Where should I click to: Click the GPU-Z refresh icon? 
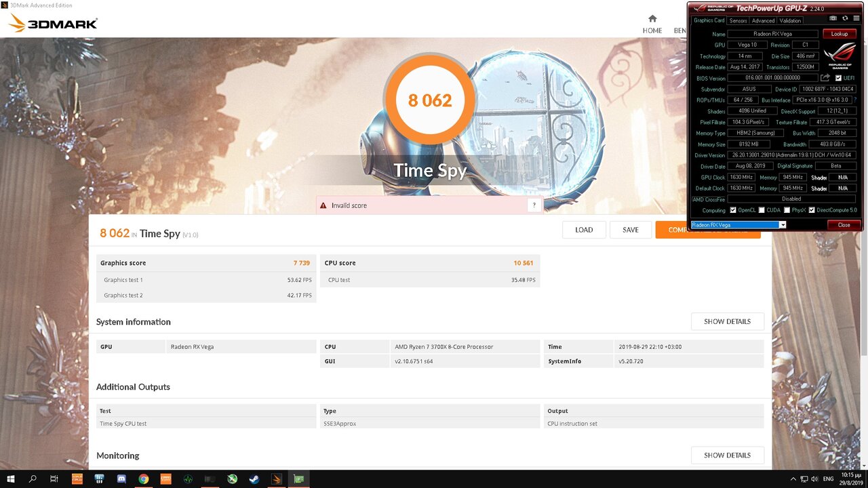[844, 18]
